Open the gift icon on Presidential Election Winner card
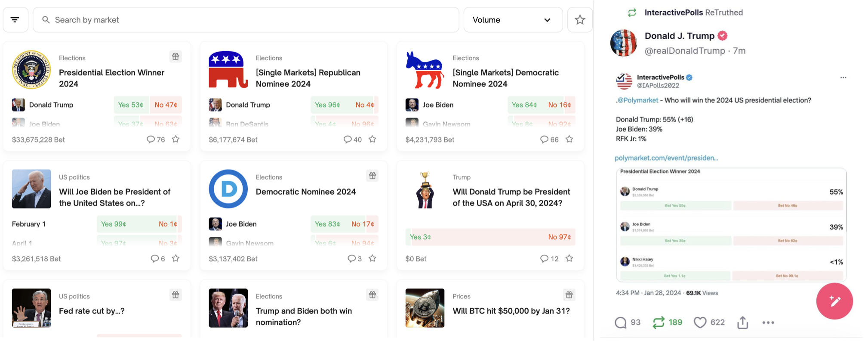868x341 pixels. 175,56
